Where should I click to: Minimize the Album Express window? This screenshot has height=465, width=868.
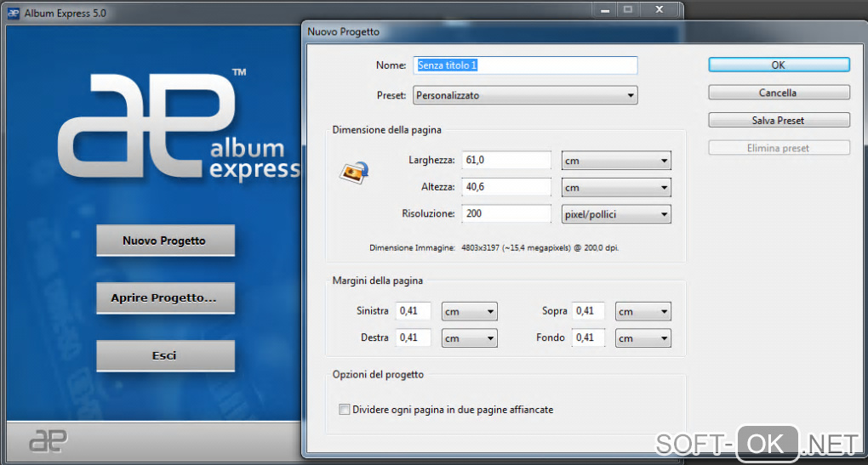pyautogui.click(x=605, y=10)
